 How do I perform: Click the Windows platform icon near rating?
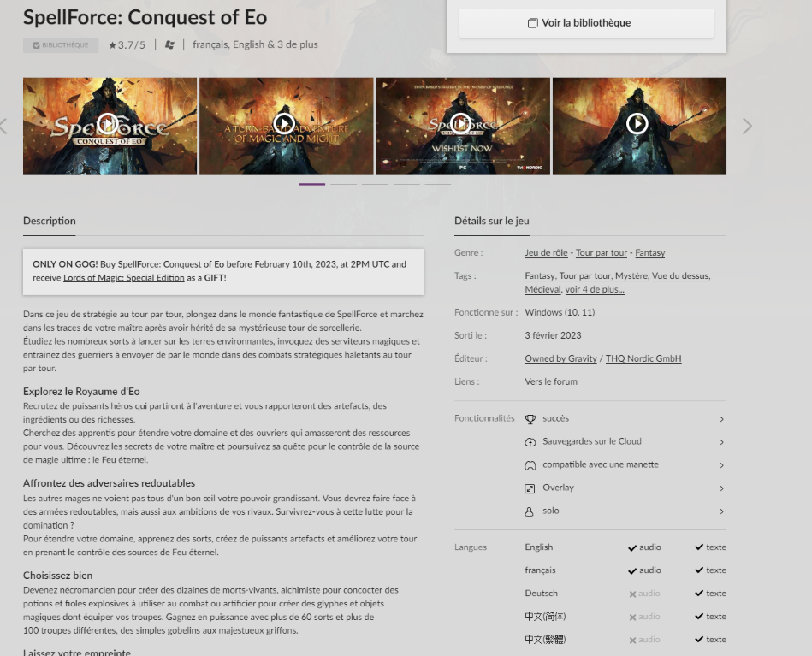(x=169, y=45)
